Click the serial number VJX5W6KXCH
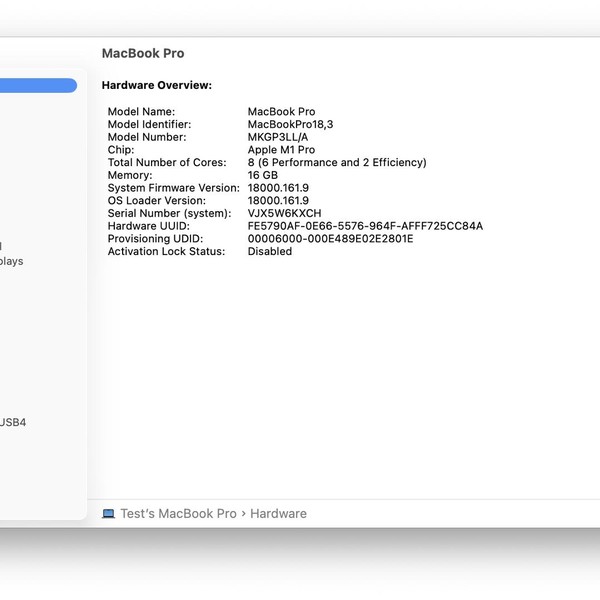The height and width of the screenshot is (600, 600). (284, 213)
